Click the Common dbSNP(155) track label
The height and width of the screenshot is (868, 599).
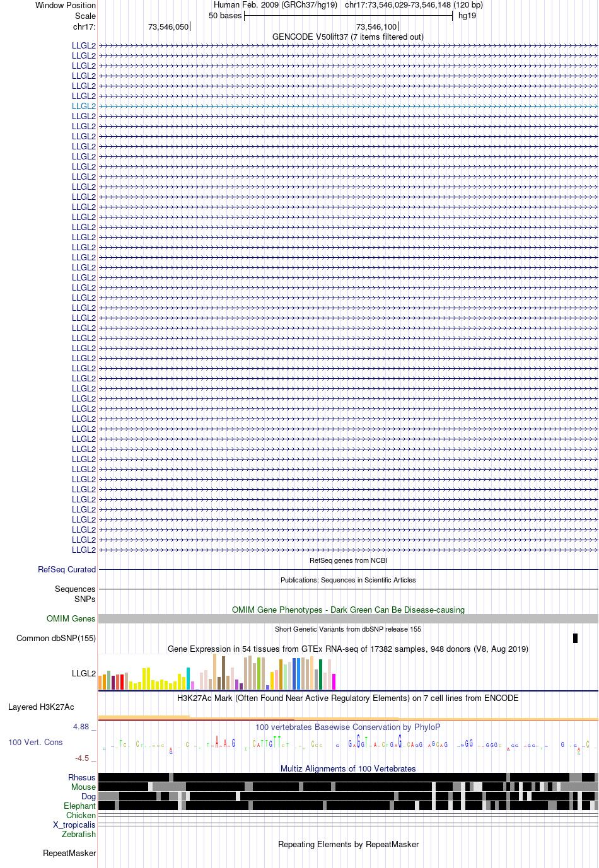pos(56,638)
